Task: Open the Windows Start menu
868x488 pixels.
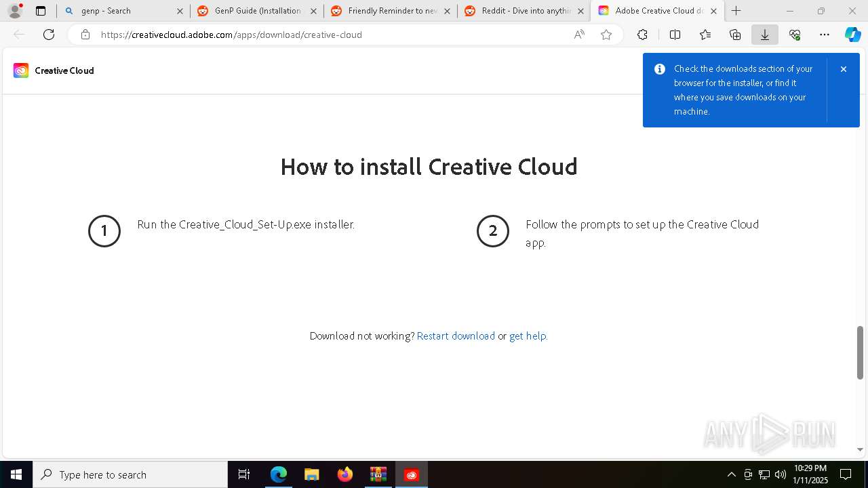Action: (x=16, y=474)
